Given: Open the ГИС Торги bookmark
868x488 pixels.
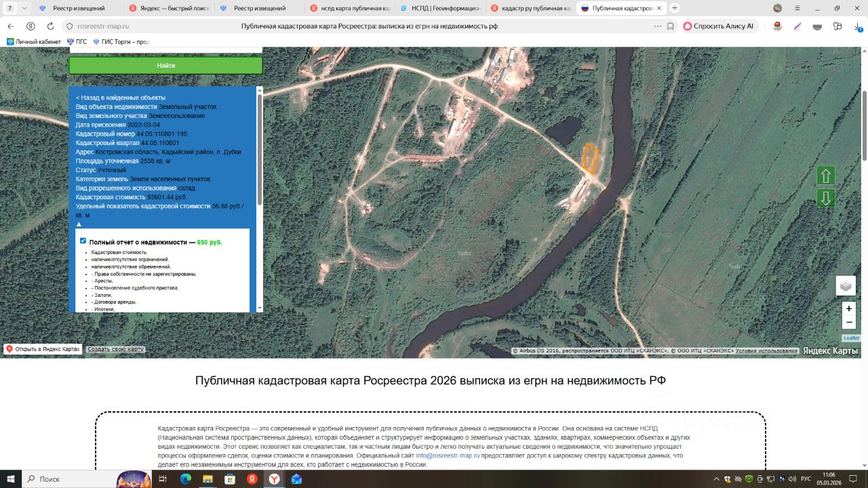Looking at the screenshot, I should 121,41.
